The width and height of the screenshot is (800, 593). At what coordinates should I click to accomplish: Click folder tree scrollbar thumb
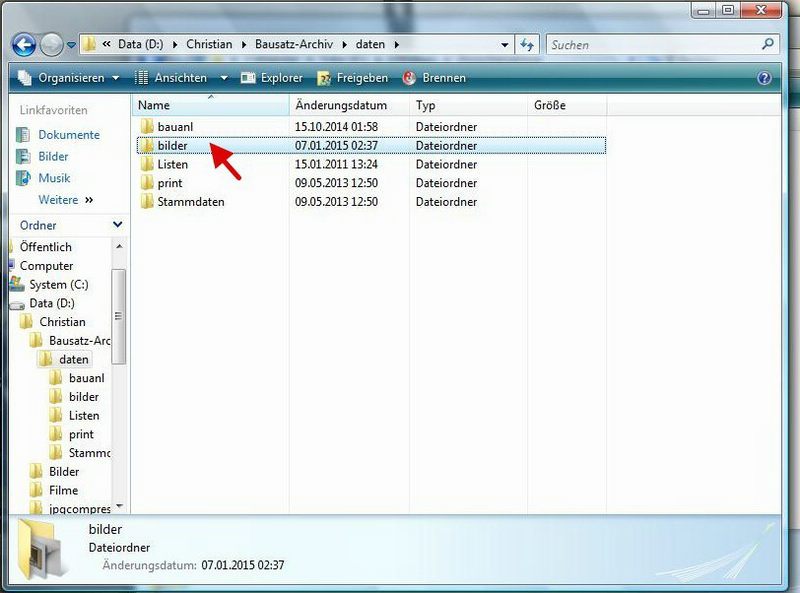119,316
